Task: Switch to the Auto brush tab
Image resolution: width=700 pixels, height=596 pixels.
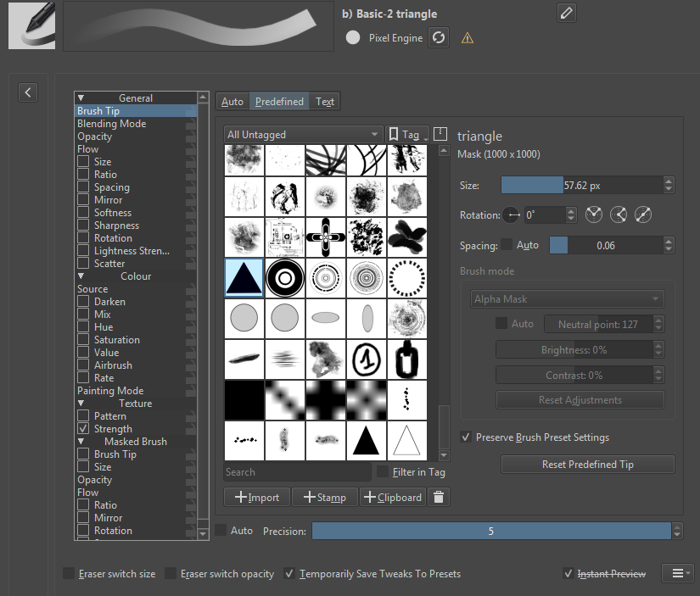Action: pos(232,100)
